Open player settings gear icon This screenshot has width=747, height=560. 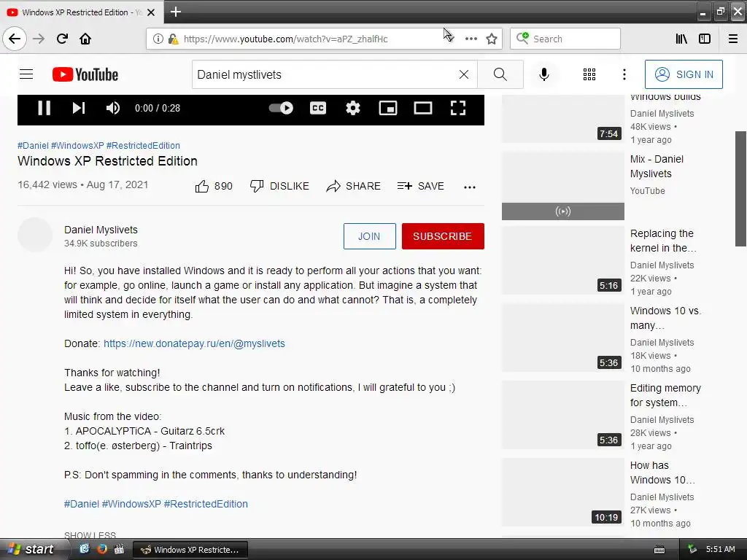[352, 108]
